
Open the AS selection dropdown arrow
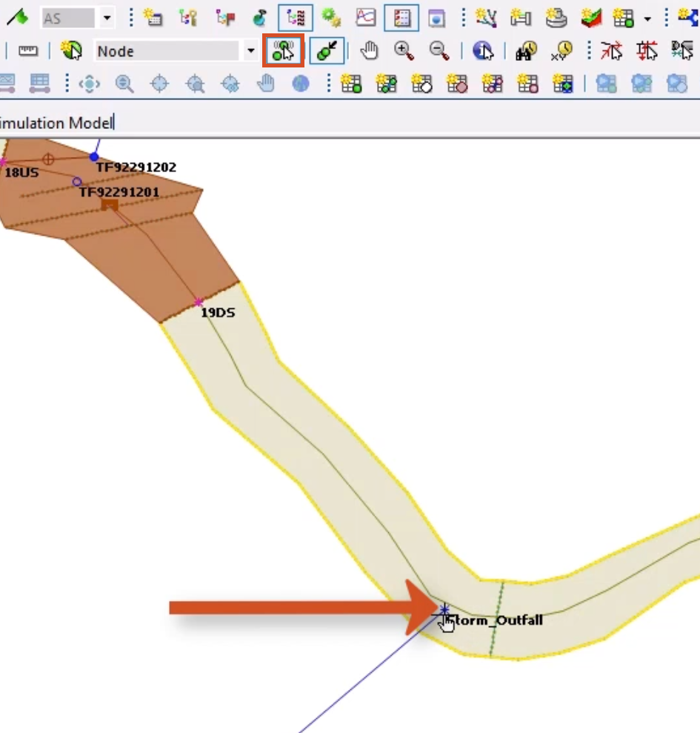(107, 19)
